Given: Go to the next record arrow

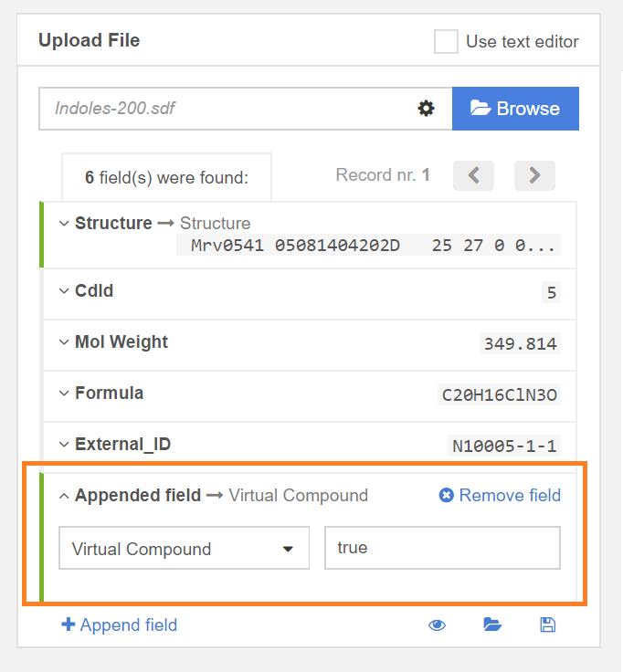Looking at the screenshot, I should [x=534, y=175].
